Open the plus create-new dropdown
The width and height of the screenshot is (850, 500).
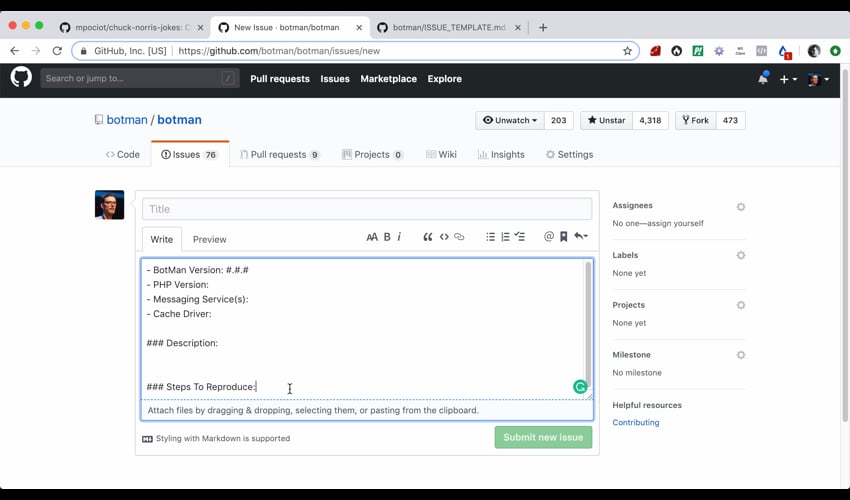pos(788,79)
